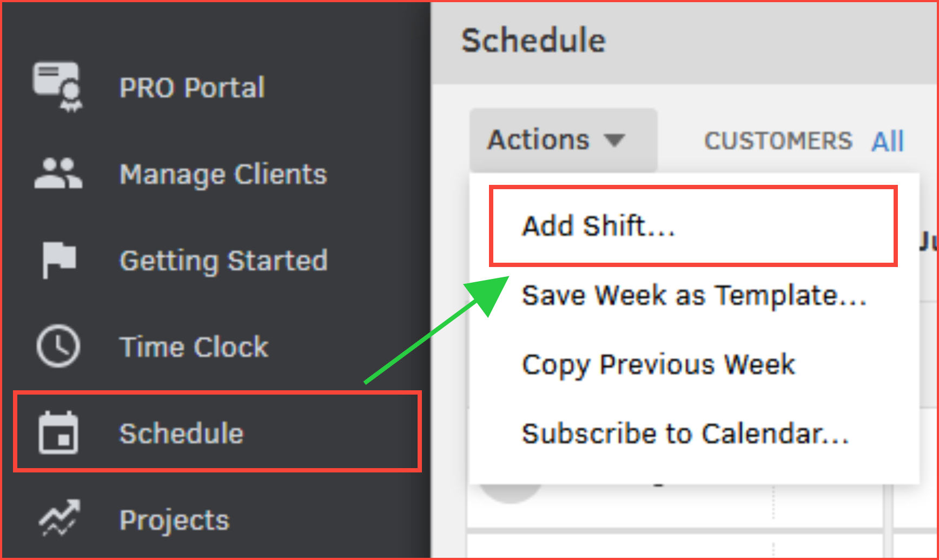Select Add Shift from Actions menu
Image resolution: width=939 pixels, height=560 pixels.
click(598, 226)
